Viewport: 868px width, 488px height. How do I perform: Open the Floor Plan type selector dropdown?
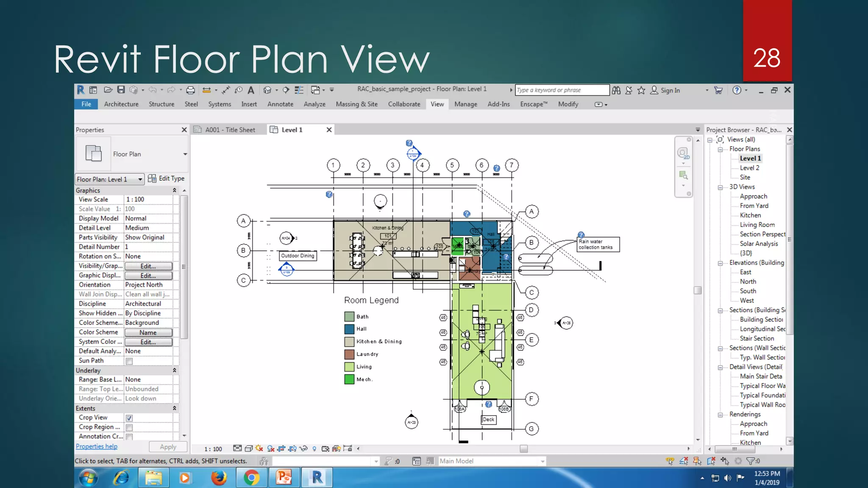pyautogui.click(x=185, y=154)
